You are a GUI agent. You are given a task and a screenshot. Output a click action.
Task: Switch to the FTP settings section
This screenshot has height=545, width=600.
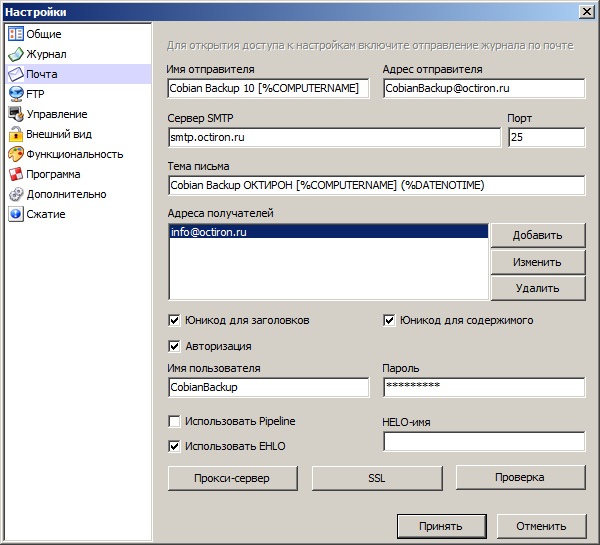click(x=78, y=94)
